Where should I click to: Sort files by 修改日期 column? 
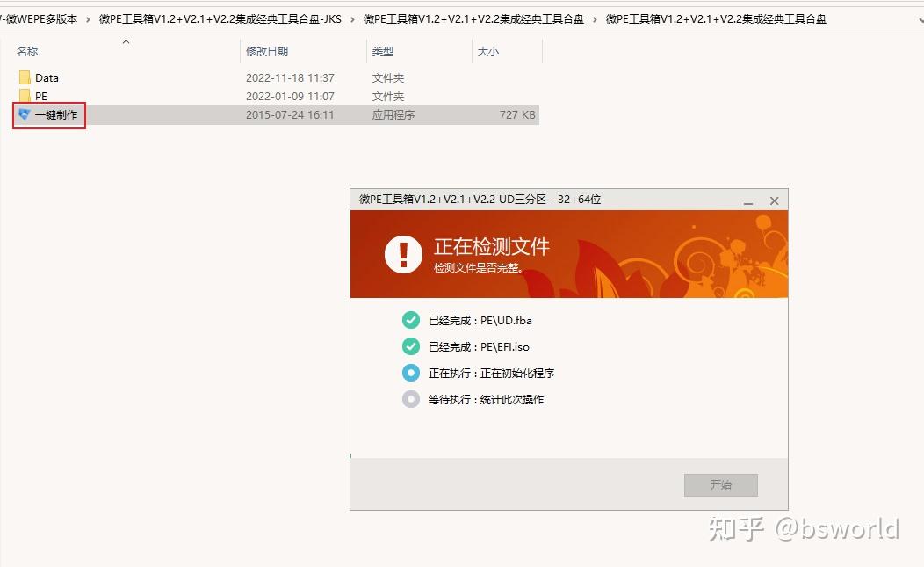click(x=266, y=52)
